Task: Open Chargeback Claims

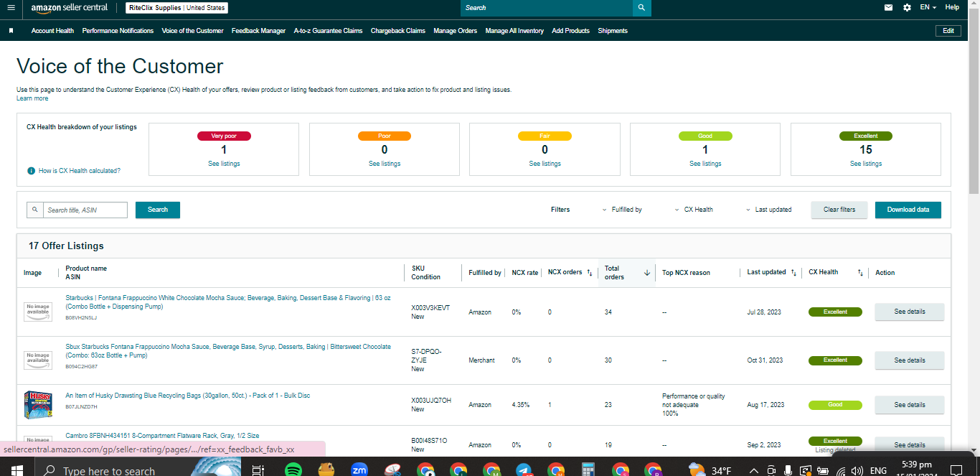Action: pos(397,31)
